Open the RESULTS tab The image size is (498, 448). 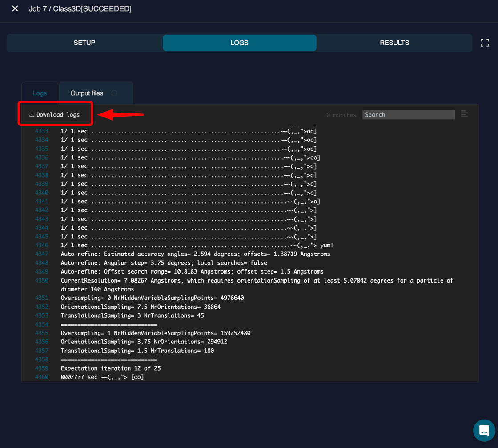pyautogui.click(x=394, y=43)
